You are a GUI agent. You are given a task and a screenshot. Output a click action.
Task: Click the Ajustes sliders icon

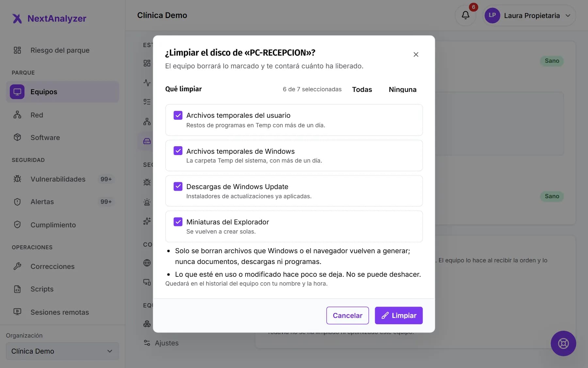point(147,343)
